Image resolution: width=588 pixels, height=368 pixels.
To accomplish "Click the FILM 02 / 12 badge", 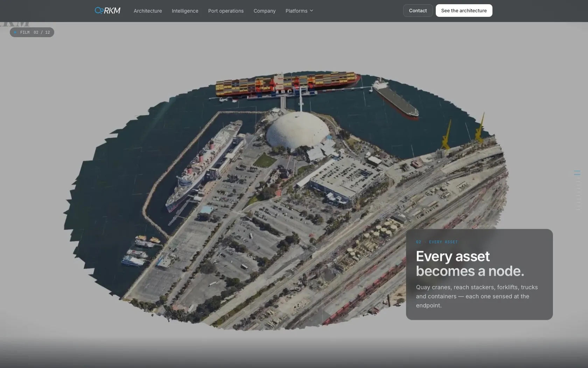I will point(32,32).
